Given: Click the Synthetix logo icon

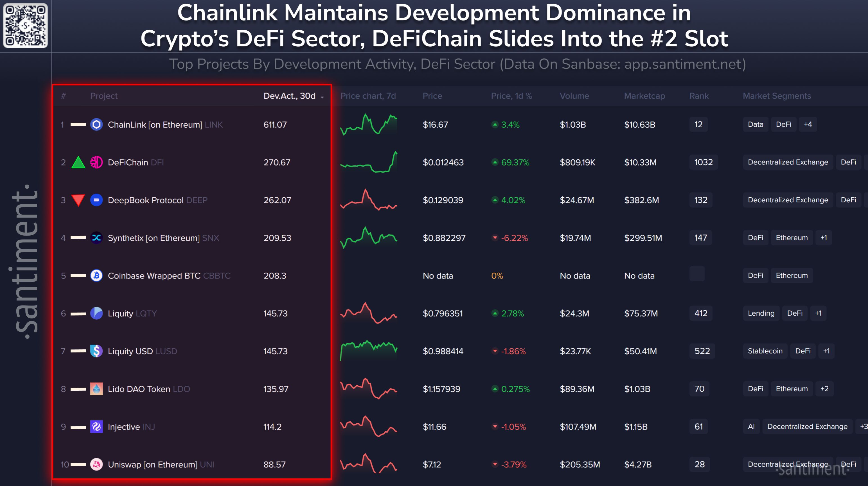Looking at the screenshot, I should [96, 238].
